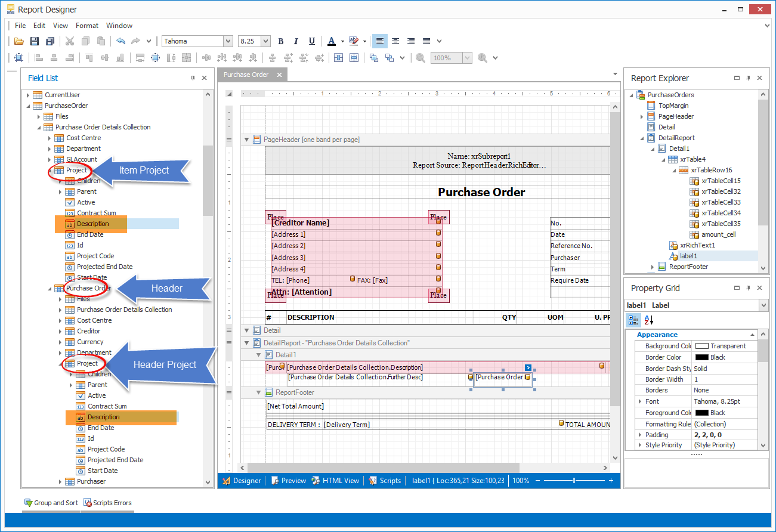Switch Property Grid to Alphabetical sort
776x532 pixels.
click(x=648, y=321)
